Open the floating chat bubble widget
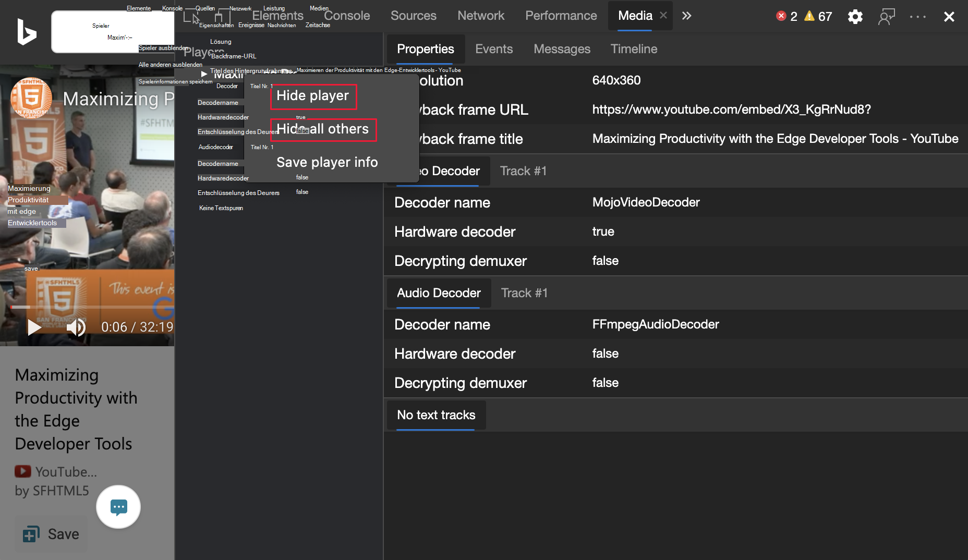 tap(118, 507)
